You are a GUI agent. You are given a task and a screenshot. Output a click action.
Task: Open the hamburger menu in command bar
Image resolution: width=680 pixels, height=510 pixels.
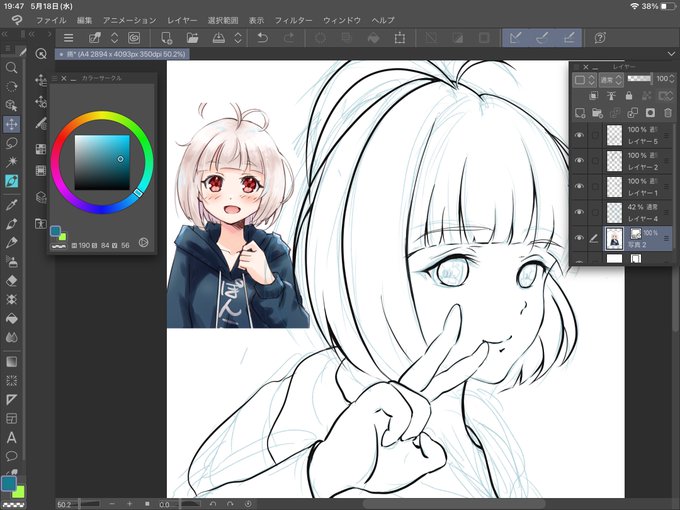68,38
